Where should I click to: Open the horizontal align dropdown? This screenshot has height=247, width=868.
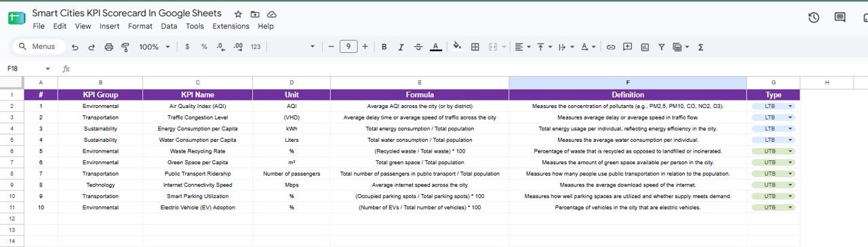[x=522, y=47]
